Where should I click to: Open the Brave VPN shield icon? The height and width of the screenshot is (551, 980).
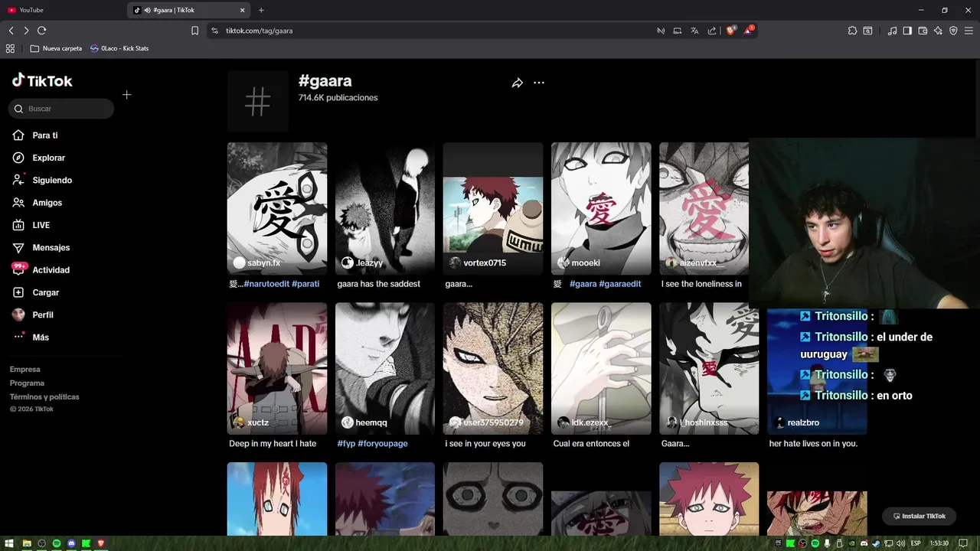point(953,31)
